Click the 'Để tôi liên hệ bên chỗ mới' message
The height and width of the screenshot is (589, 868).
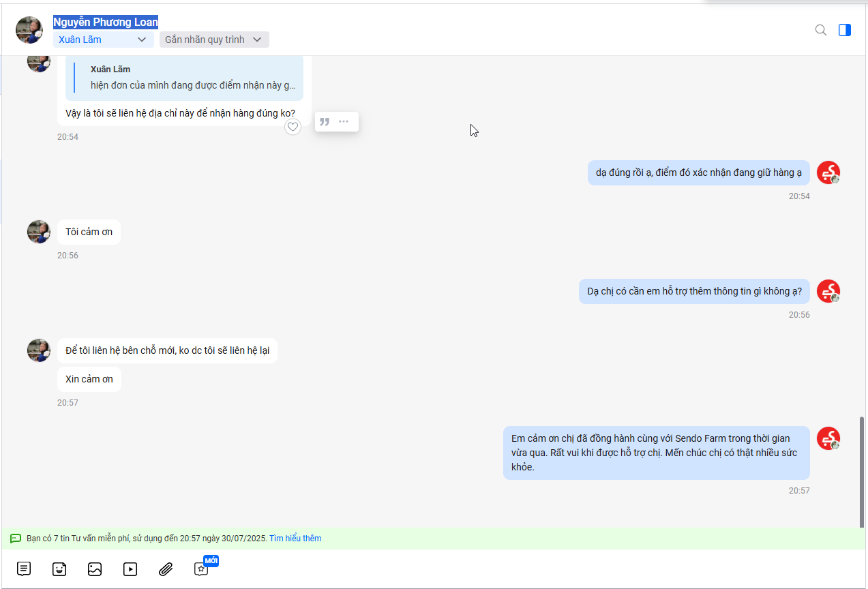point(167,350)
